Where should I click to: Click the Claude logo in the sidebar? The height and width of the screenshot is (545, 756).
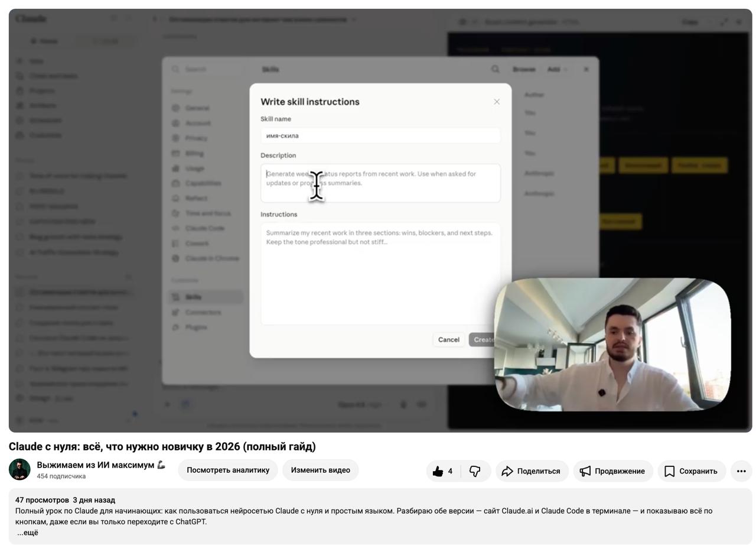pyautogui.click(x=31, y=19)
